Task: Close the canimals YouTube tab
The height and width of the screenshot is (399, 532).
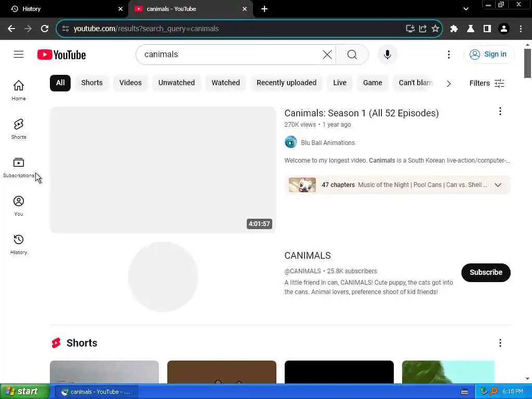Action: pos(245,9)
